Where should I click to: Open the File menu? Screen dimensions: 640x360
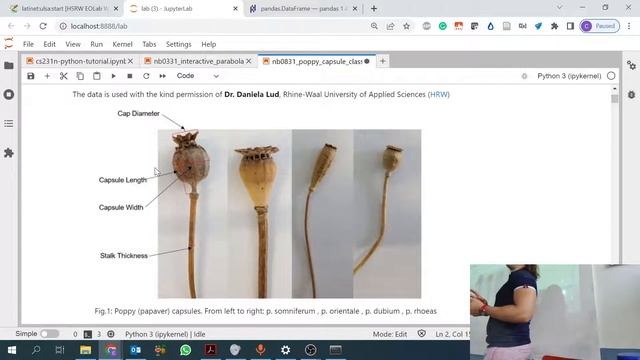[28, 44]
